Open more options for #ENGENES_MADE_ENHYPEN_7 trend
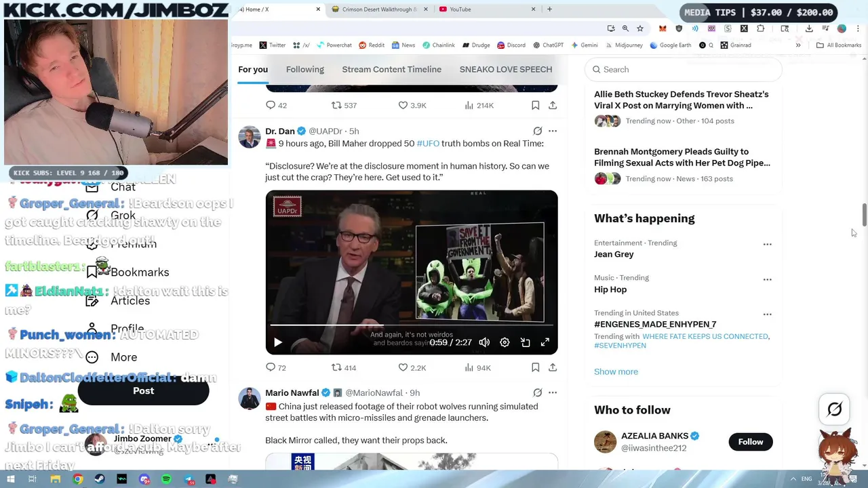This screenshot has height=488, width=868. pyautogui.click(x=767, y=314)
